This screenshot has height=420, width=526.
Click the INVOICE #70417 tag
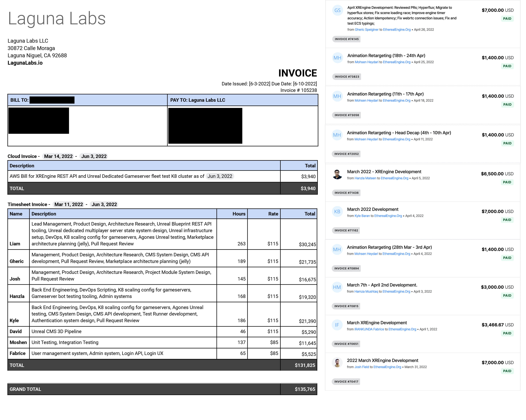[x=346, y=382]
